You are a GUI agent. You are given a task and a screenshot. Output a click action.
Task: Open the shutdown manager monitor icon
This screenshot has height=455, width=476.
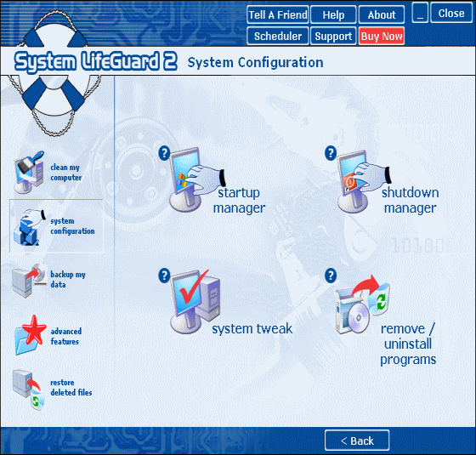pyautogui.click(x=364, y=181)
